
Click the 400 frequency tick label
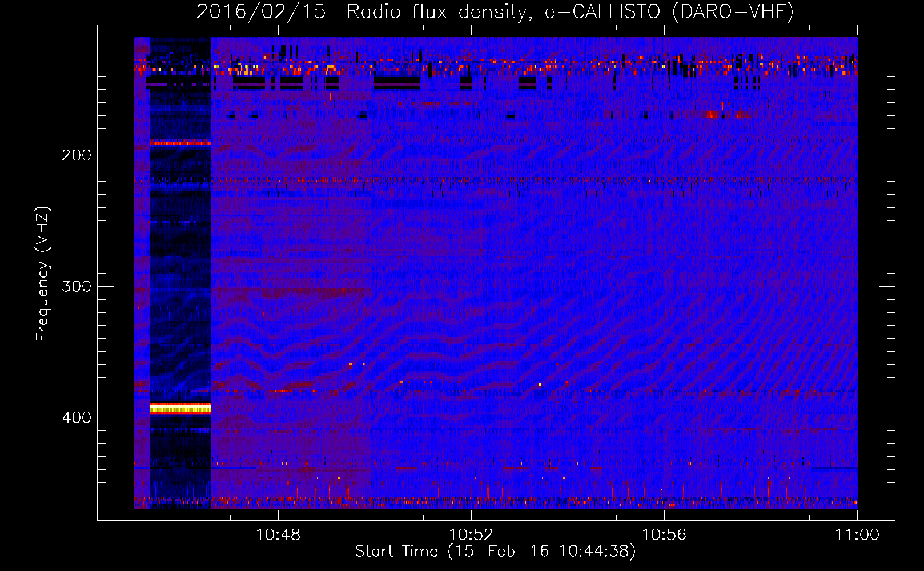[x=76, y=417]
